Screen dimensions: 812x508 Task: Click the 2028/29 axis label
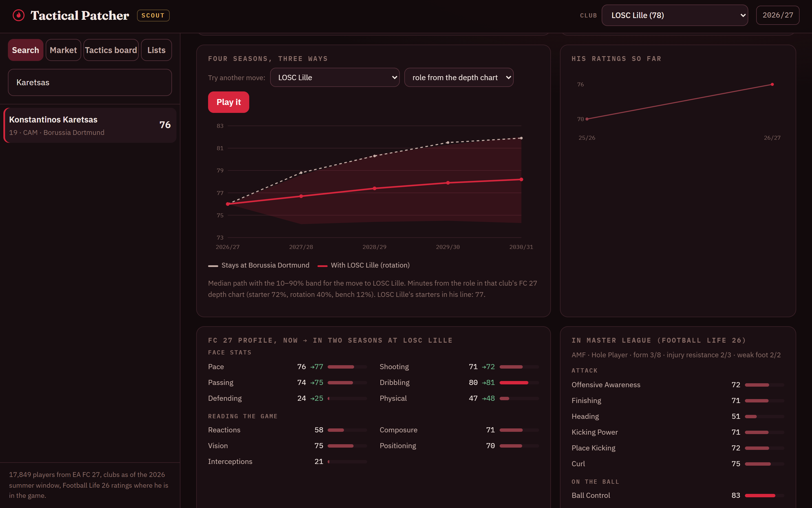(x=374, y=247)
